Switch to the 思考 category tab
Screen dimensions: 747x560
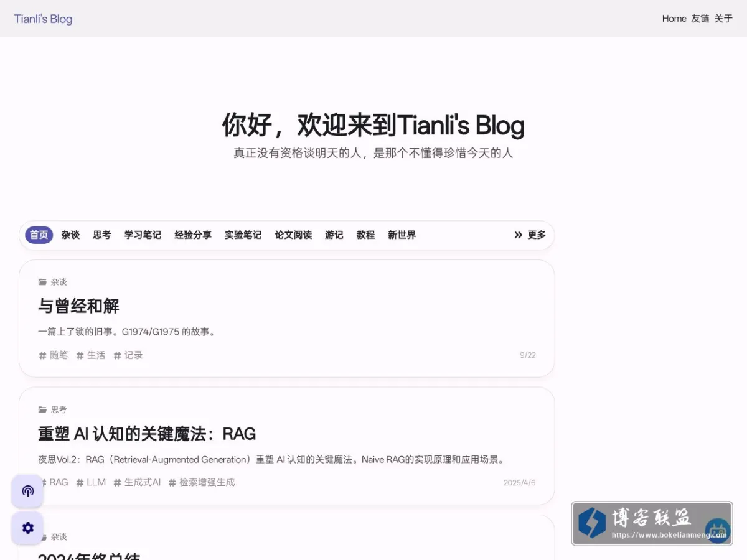click(102, 235)
